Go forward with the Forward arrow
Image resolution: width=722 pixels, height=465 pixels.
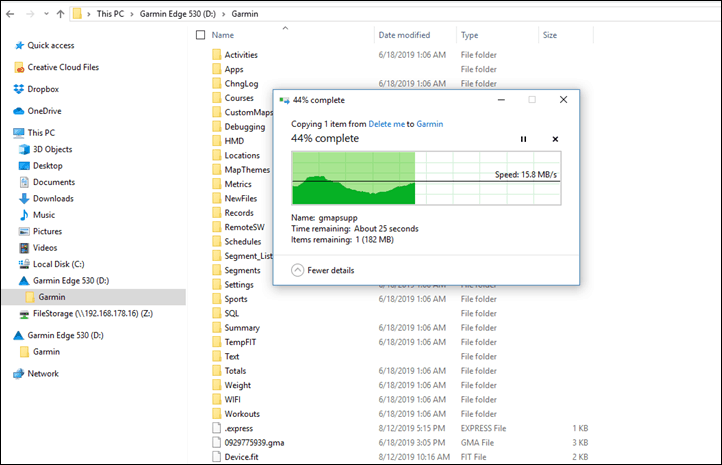click(x=30, y=14)
